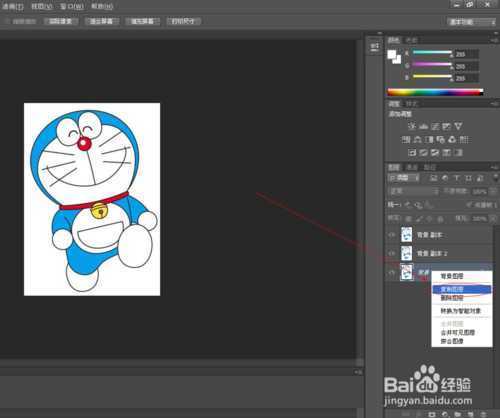Toggle layer filtering switch on Layers panel

[x=496, y=178]
